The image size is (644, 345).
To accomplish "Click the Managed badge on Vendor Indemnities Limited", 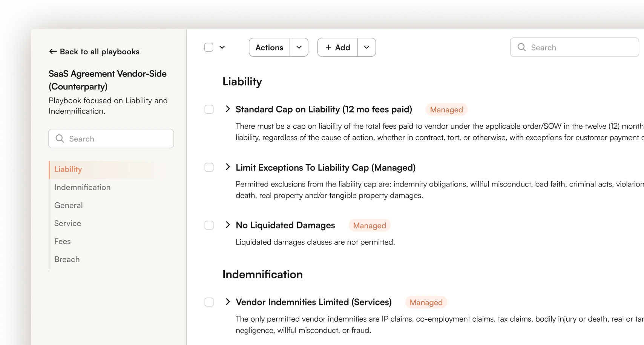I will point(426,302).
